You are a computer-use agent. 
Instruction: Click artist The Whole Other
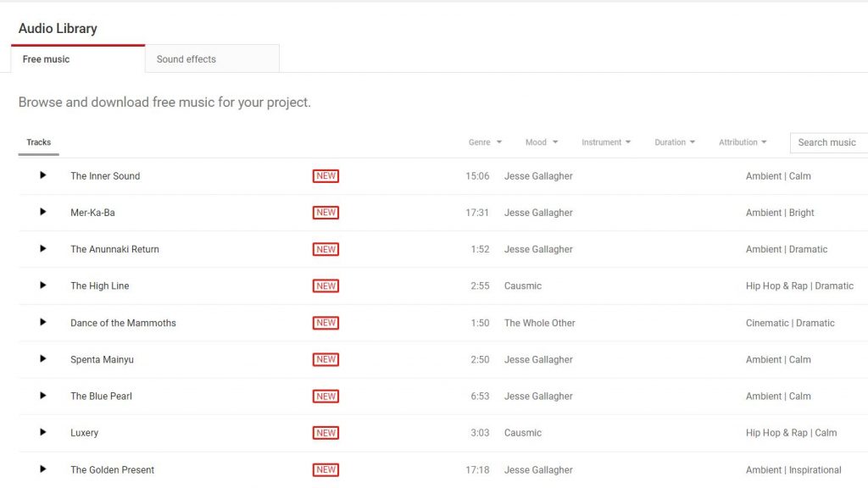pos(540,323)
